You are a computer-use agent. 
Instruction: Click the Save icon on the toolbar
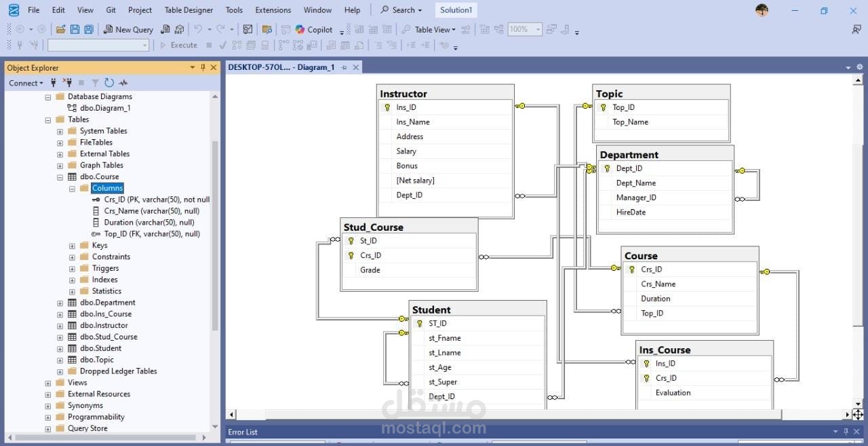tap(75, 29)
